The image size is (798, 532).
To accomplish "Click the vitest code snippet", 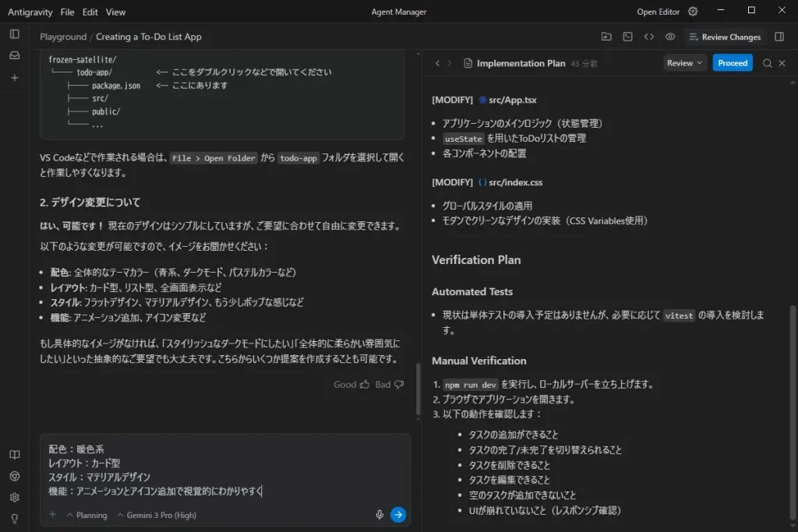I will [x=679, y=315].
